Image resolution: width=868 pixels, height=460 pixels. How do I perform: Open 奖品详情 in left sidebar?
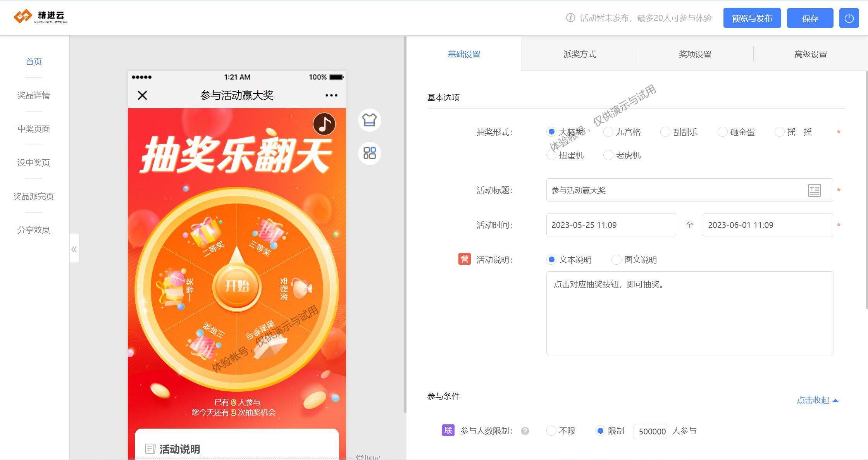point(34,95)
